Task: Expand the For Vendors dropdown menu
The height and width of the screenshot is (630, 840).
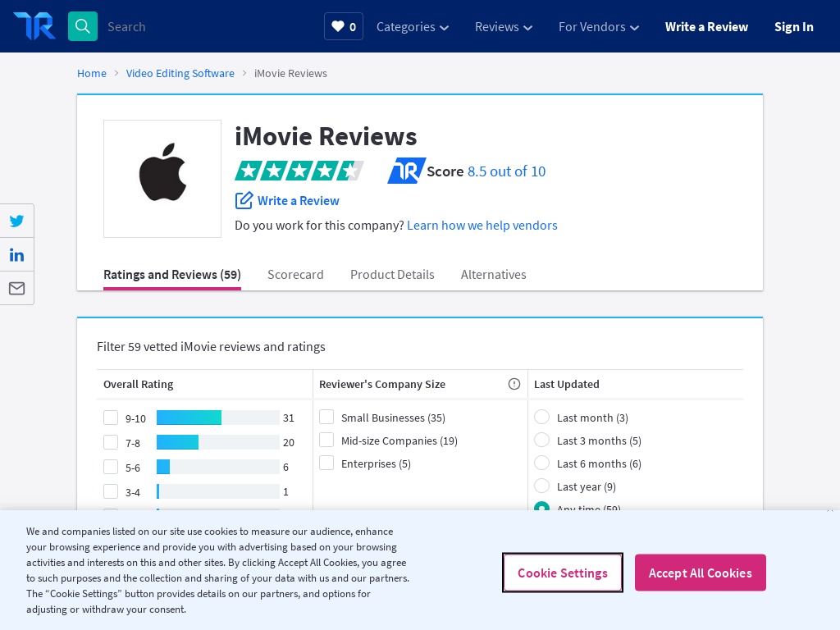Action: [x=598, y=27]
